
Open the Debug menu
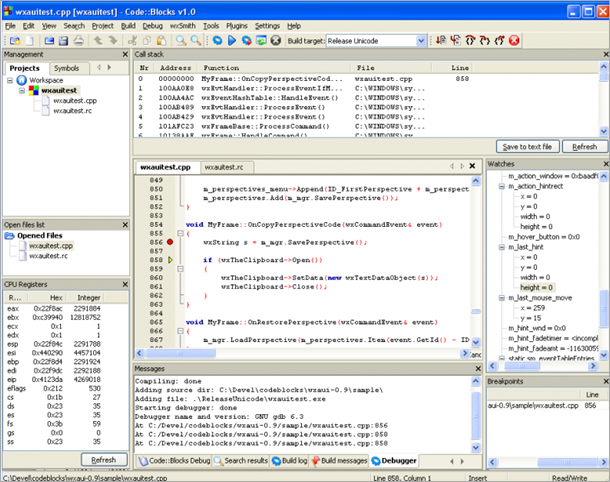click(x=152, y=25)
